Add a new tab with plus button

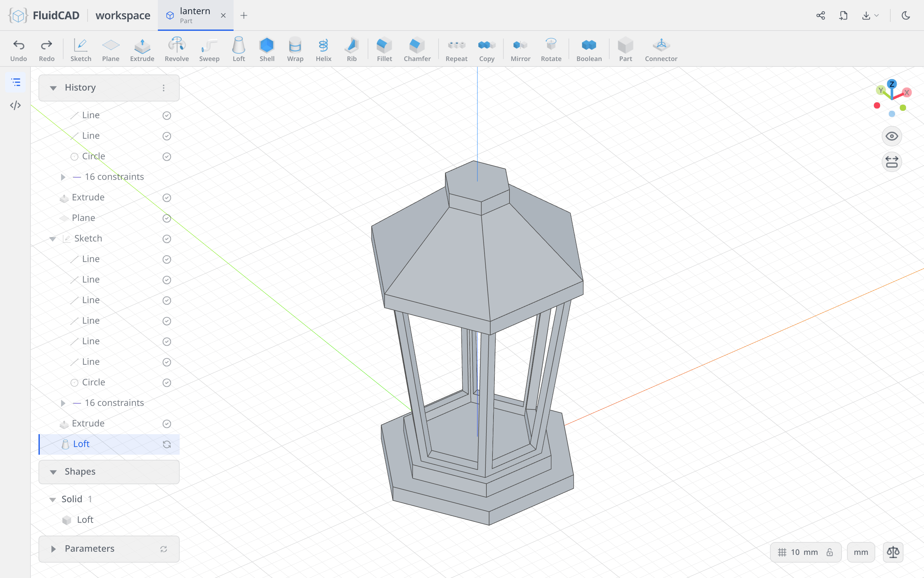pyautogui.click(x=244, y=15)
